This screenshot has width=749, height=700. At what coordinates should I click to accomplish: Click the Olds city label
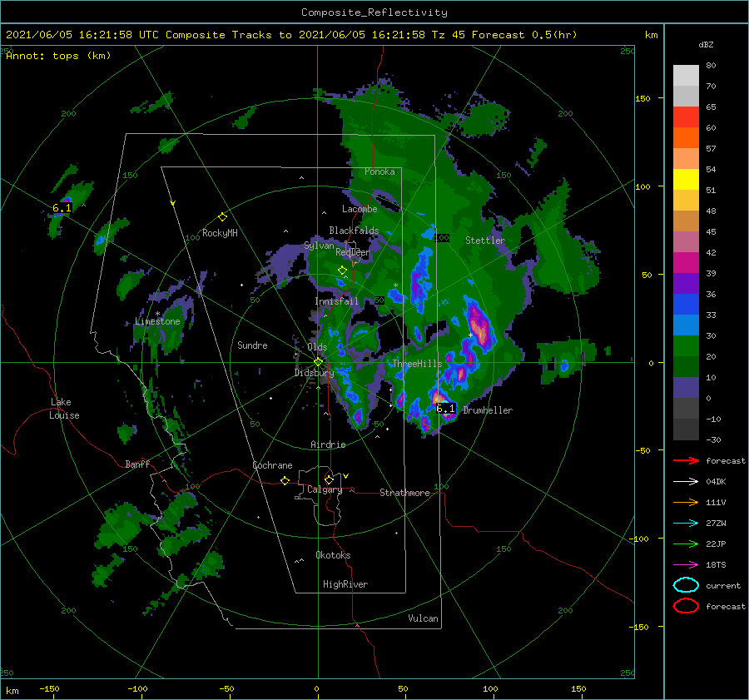pyautogui.click(x=317, y=347)
